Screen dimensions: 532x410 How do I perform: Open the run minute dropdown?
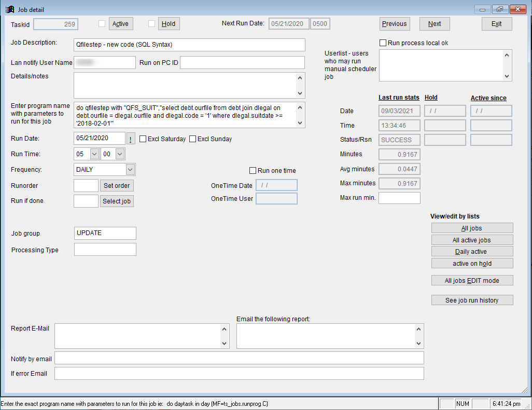click(120, 154)
